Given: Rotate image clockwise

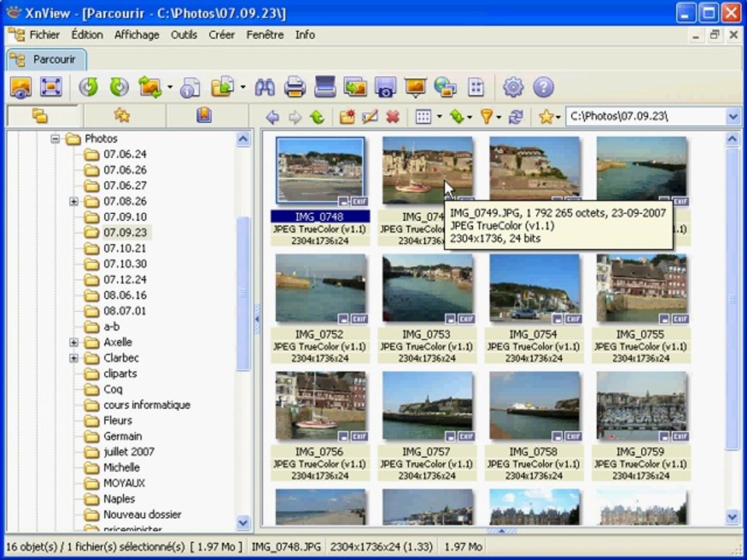Looking at the screenshot, I should pyautogui.click(x=119, y=88).
